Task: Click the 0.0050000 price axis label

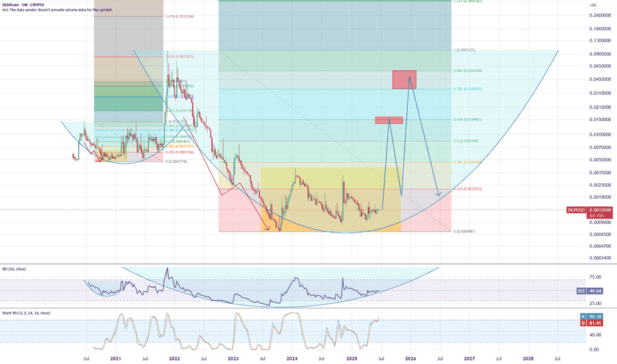Action: coord(600,159)
